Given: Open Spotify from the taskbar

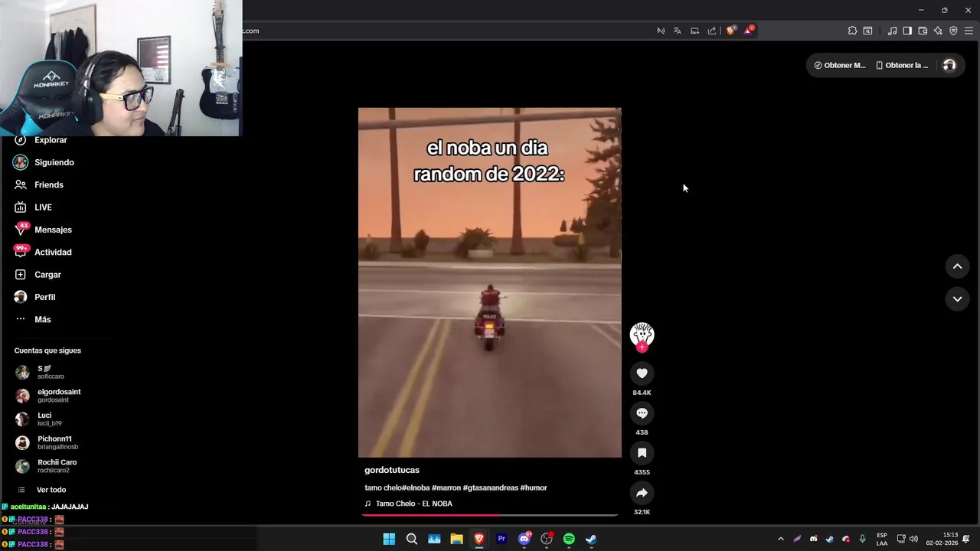Looking at the screenshot, I should pyautogui.click(x=569, y=539).
